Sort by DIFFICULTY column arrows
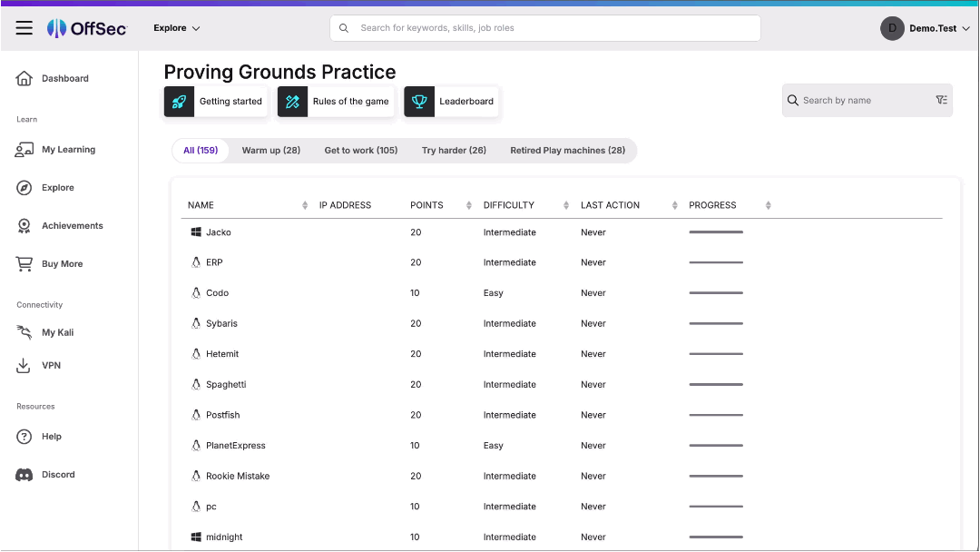The image size is (980, 552). 566,205
